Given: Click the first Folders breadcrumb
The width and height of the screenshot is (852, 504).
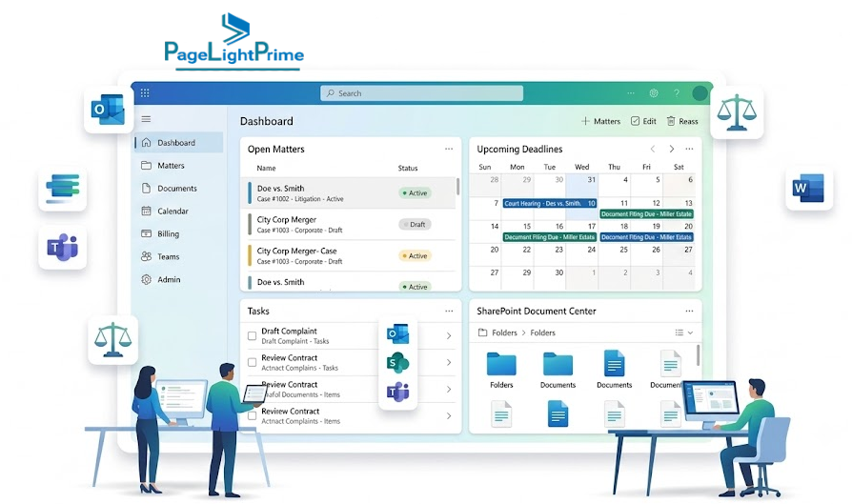Looking at the screenshot, I should (504, 333).
